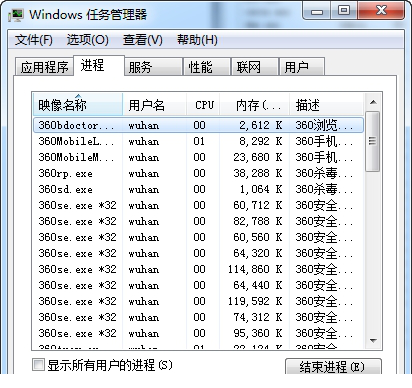The width and height of the screenshot is (412, 388).
Task: Maximize the Task Manager window
Action: [x=344, y=11]
